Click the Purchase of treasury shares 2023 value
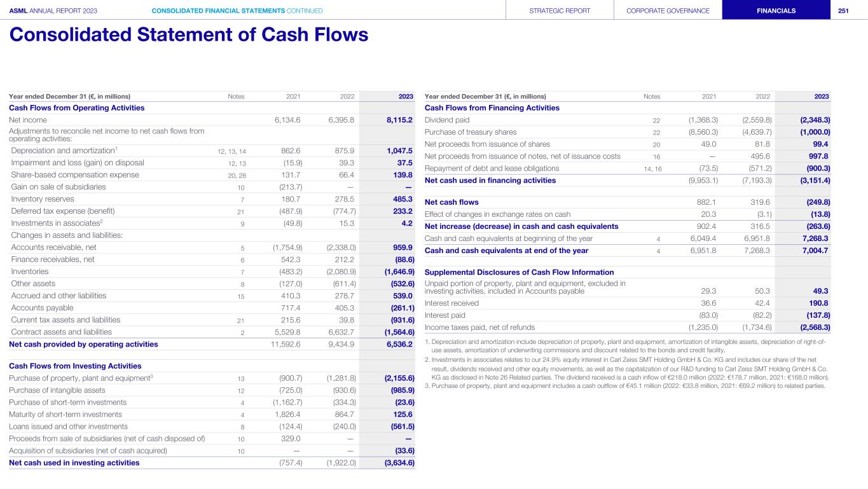Image resolution: width=868 pixels, height=489 pixels. [x=815, y=132]
